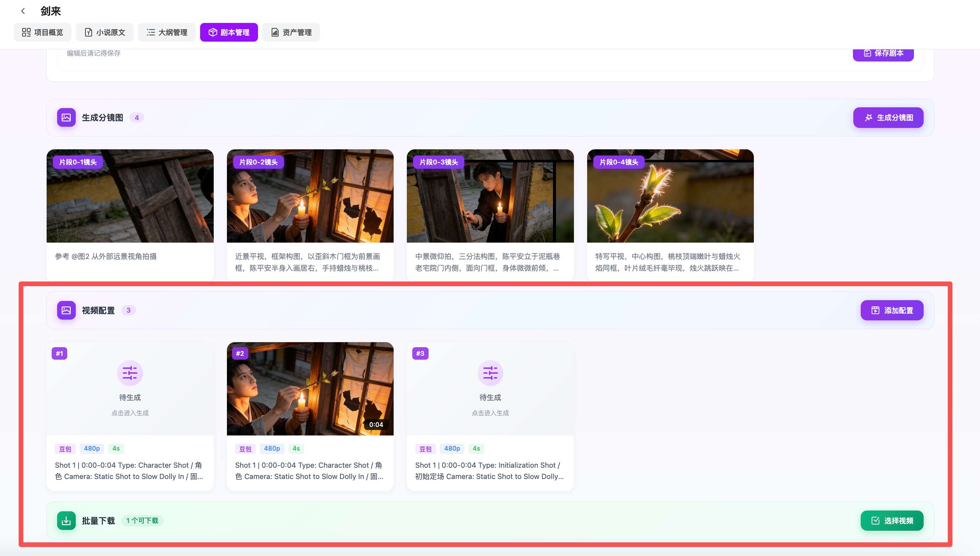
Task: Click the description starting 近景平视，框架构图
Action: point(307,262)
